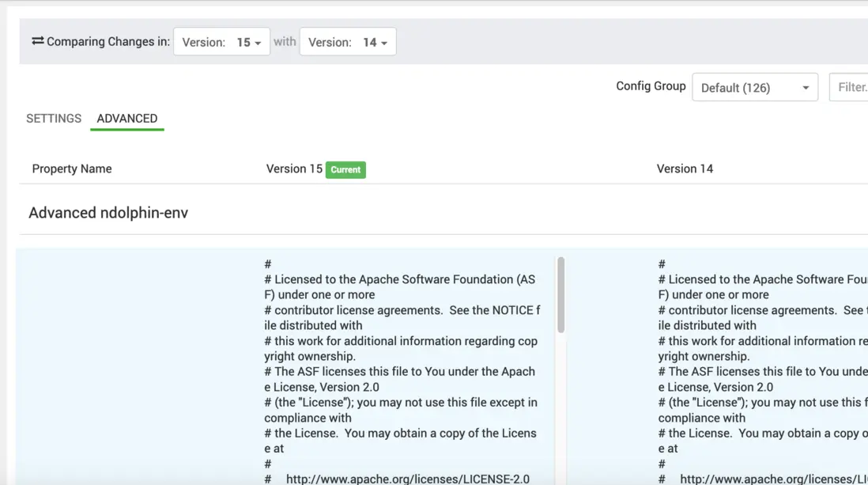This screenshot has height=485, width=868.
Task: Open the Version 15 dropdown
Action: tap(221, 43)
